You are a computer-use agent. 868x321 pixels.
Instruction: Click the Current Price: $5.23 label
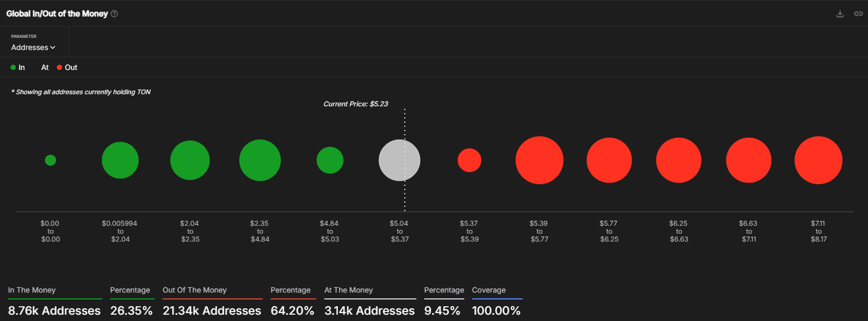pyautogui.click(x=356, y=104)
